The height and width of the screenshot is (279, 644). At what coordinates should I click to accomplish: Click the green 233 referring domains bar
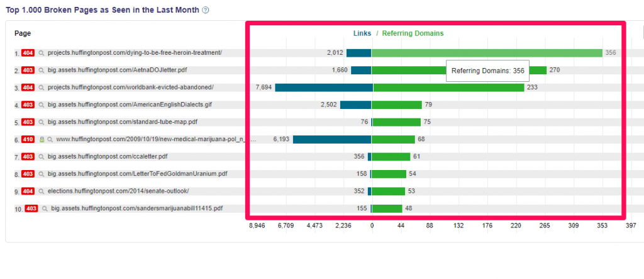pos(449,88)
